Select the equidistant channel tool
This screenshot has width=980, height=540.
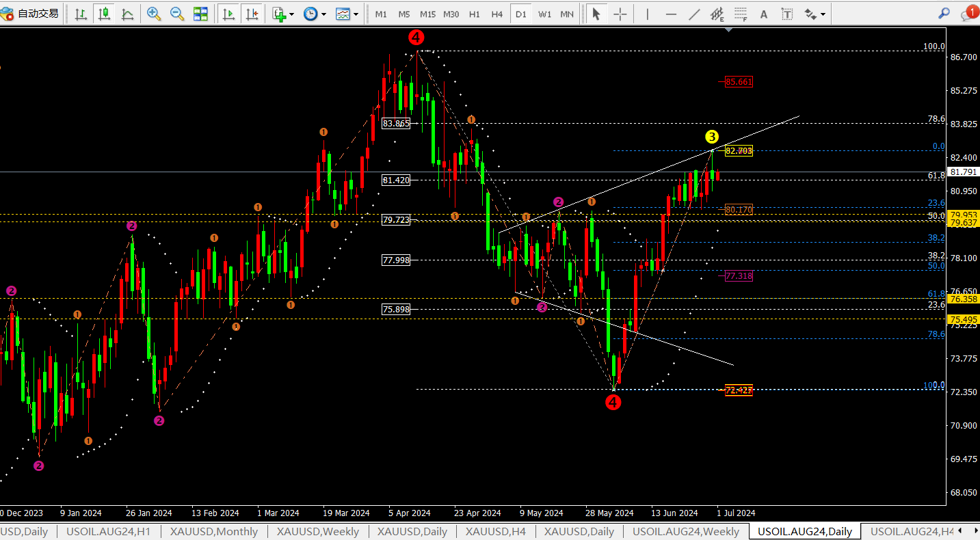(x=717, y=14)
